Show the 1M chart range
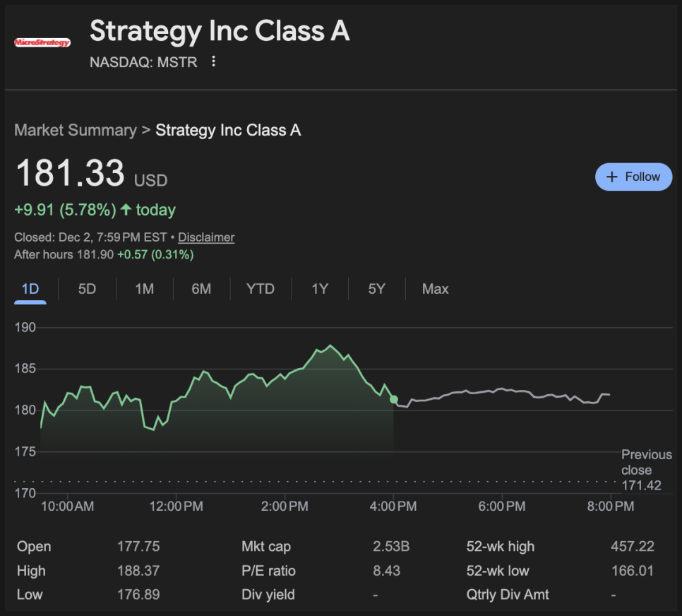 click(x=144, y=289)
